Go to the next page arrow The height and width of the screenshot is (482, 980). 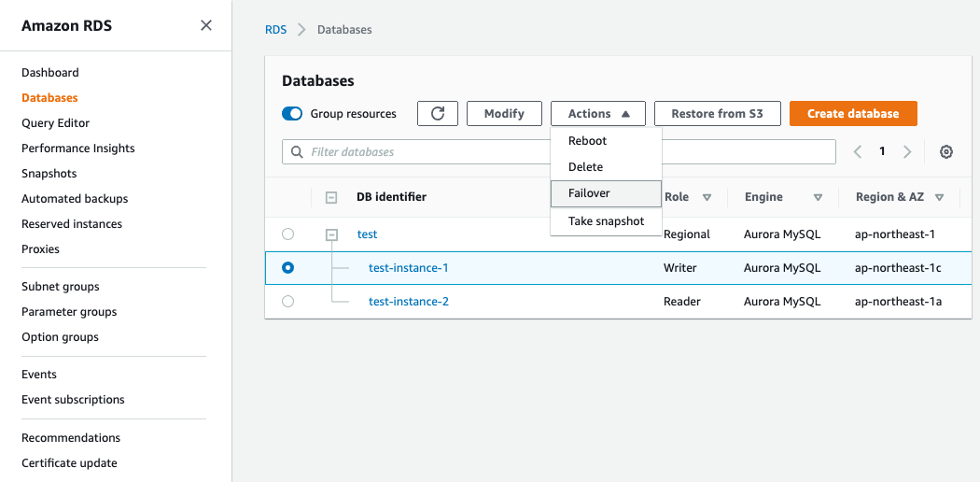907,152
